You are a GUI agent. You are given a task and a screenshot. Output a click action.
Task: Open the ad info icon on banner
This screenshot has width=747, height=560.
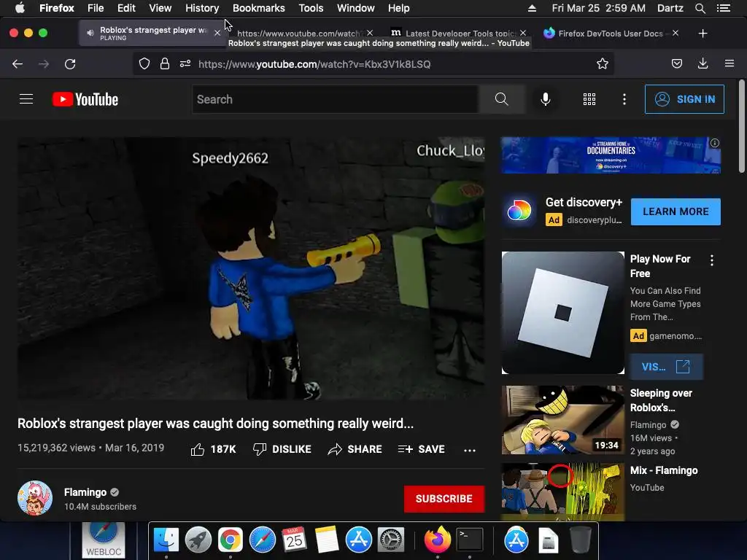point(715,143)
